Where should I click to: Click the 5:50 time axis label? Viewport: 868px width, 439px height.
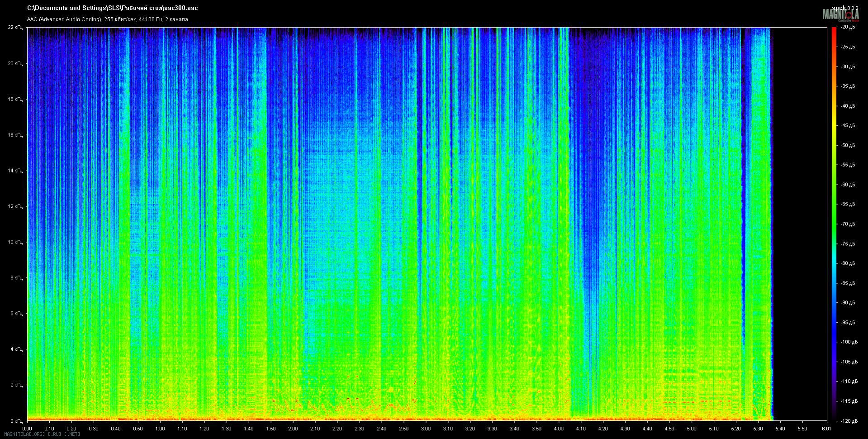[x=802, y=429]
